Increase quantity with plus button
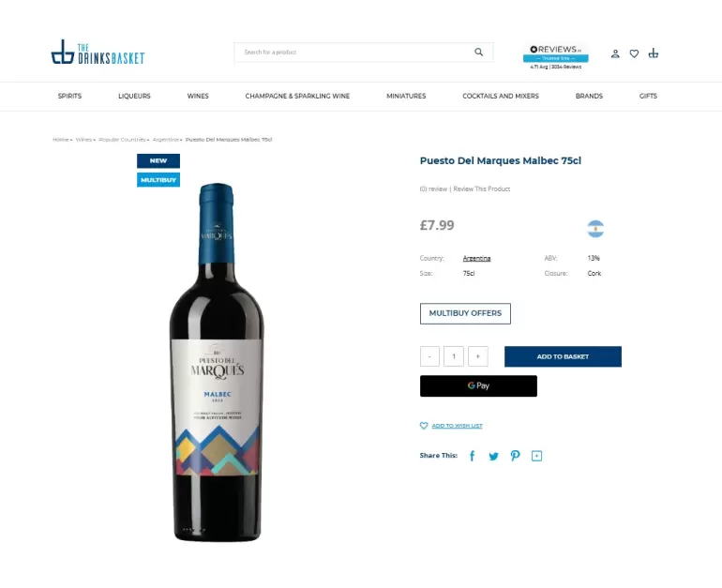 (478, 356)
